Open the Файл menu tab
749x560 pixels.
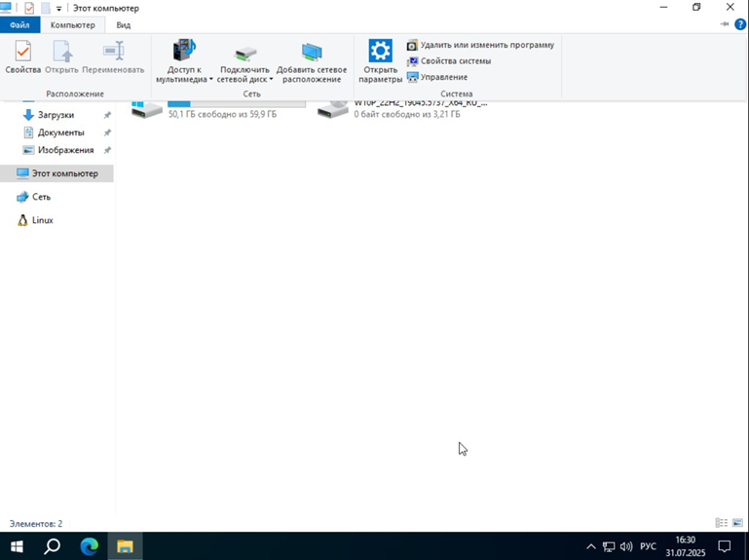[19, 25]
